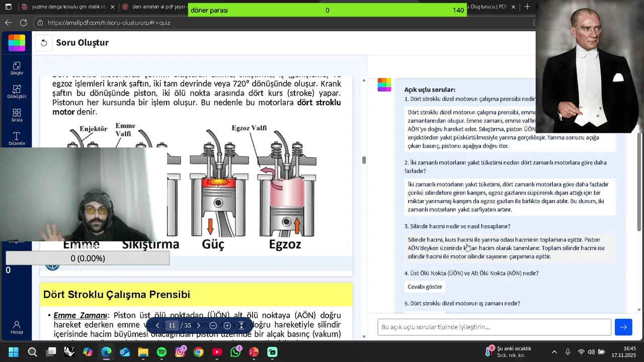The image size is (644, 362).
Task: Click the Atatürk portrait overlay image
Action: (x=590, y=66)
